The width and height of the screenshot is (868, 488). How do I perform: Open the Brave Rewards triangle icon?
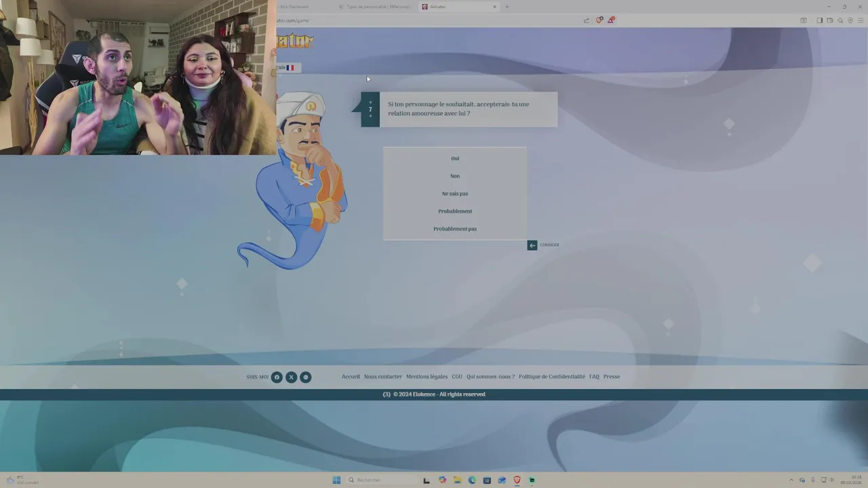click(x=611, y=20)
